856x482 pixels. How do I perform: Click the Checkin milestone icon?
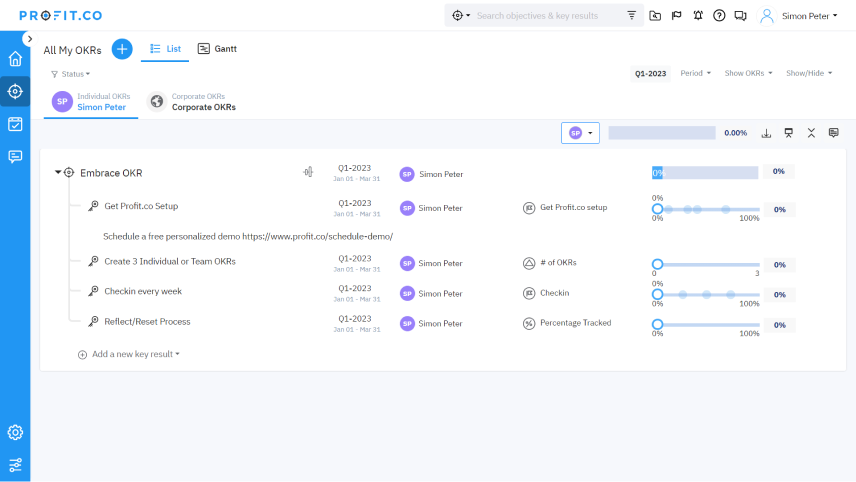pyautogui.click(x=528, y=294)
